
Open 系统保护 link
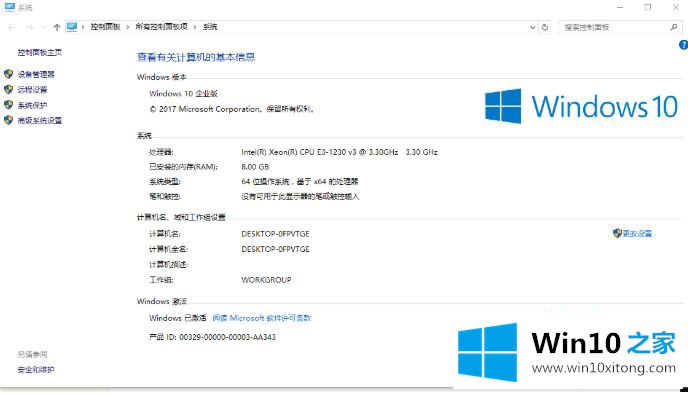click(32, 105)
